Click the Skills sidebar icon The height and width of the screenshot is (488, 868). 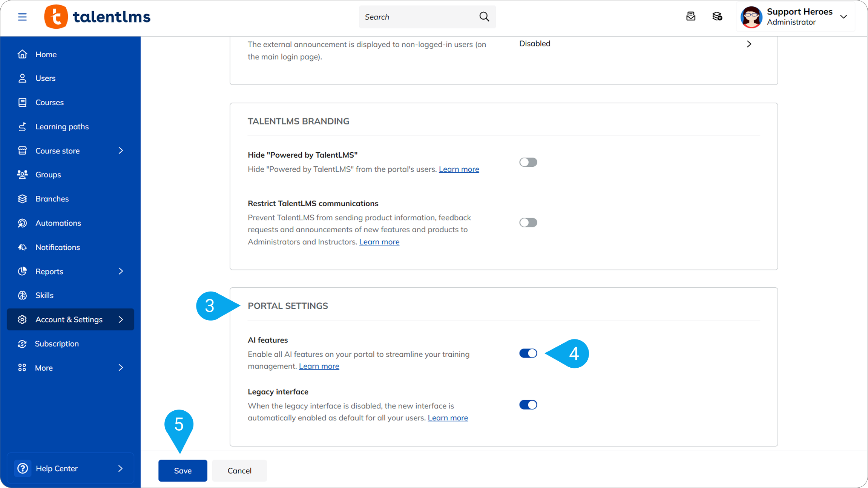(x=22, y=295)
